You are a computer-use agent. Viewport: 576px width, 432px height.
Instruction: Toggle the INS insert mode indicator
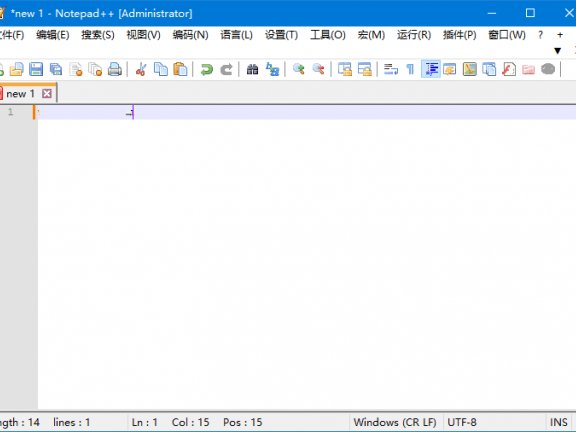pyautogui.click(x=558, y=422)
